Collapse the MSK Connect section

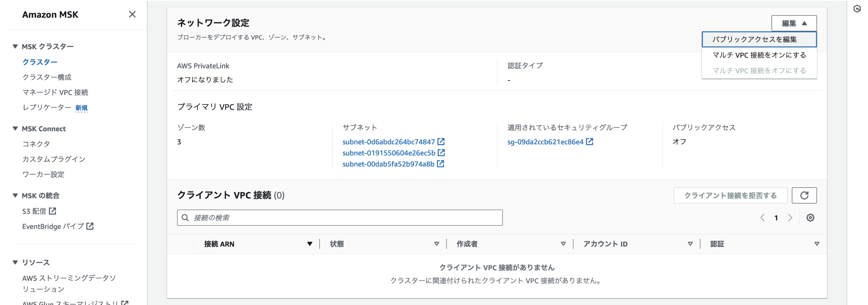coord(15,128)
